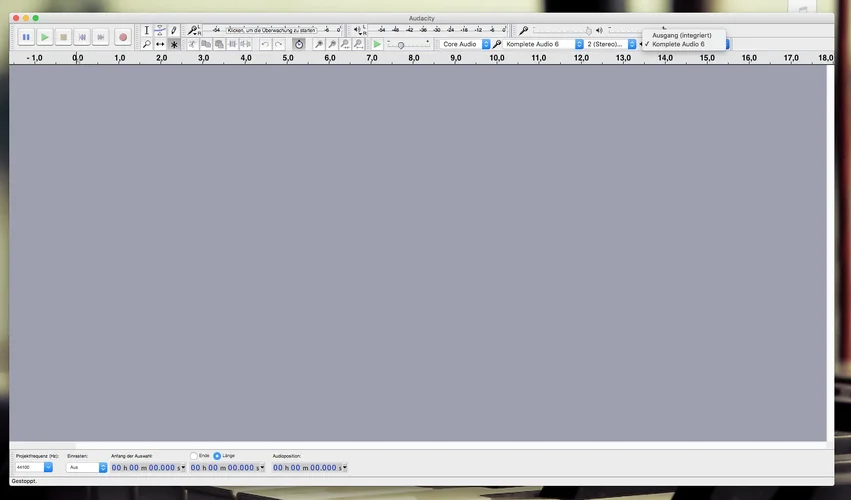
Task: Click the Copy icon
Action: (x=206, y=44)
